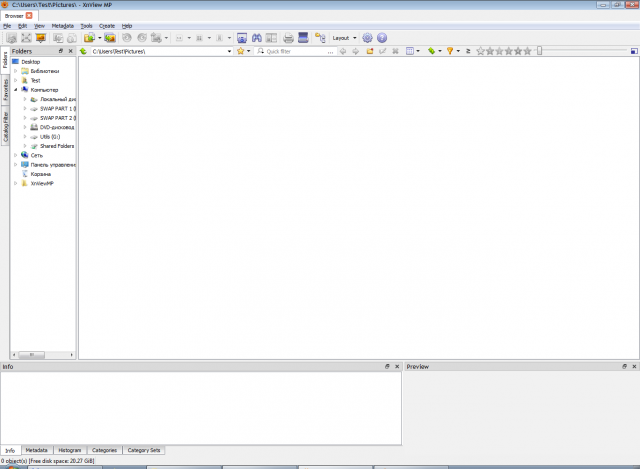This screenshot has width=640, height=469.
Task: Click the Fullscreen toolbar icon
Action: pyautogui.click(x=26, y=38)
